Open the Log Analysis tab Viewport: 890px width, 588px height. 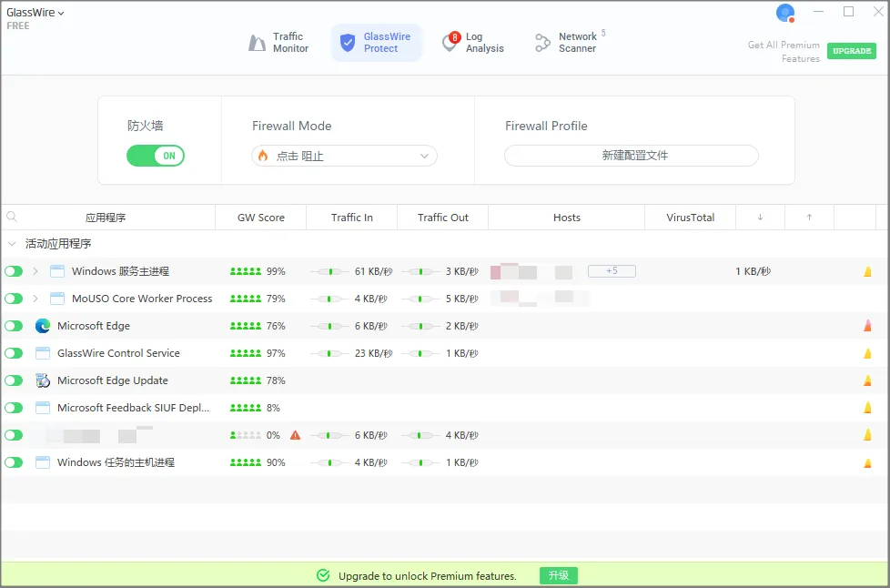click(473, 43)
